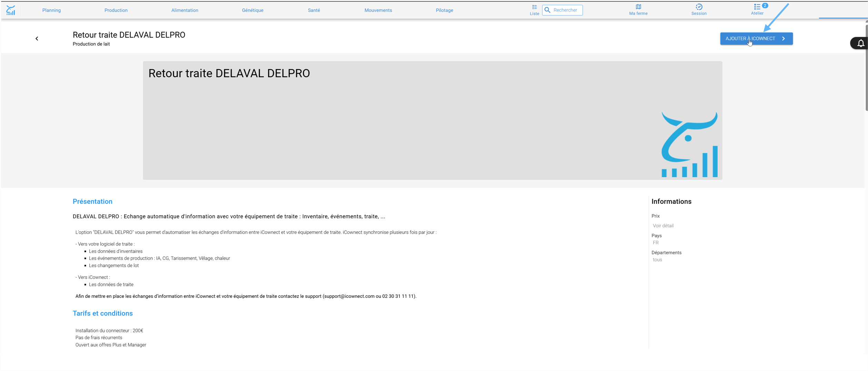Open the Liste view icon

tap(534, 7)
